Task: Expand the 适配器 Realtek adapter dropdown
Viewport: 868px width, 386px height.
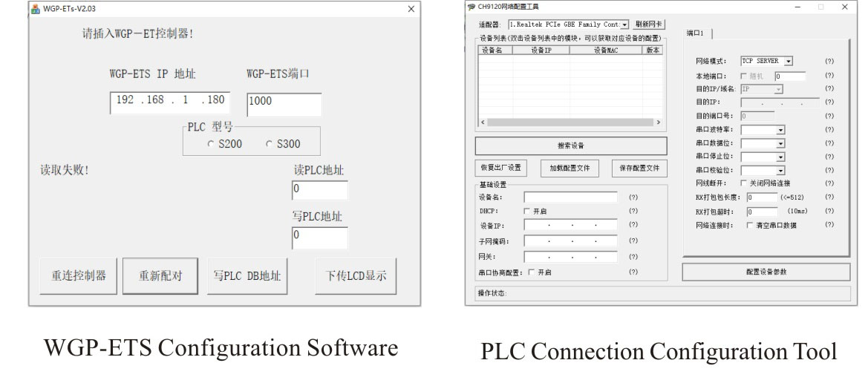Action: point(624,24)
